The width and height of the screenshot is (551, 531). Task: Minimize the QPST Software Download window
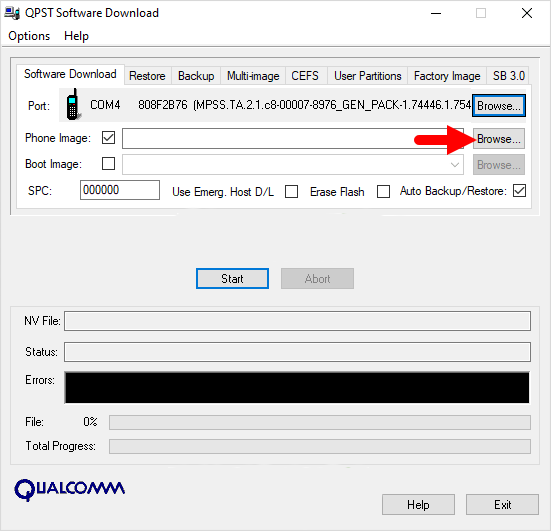(436, 13)
